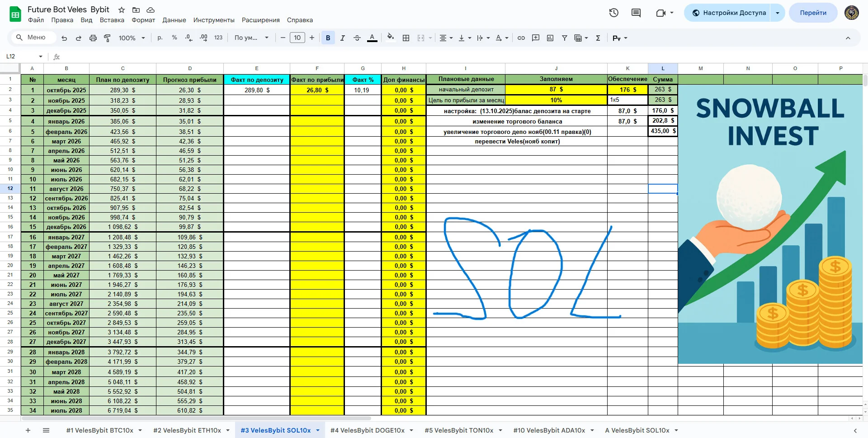Switch to #1 VelesBybit BTC10x tab
Image resolution: width=868 pixels, height=438 pixels.
(x=99, y=430)
